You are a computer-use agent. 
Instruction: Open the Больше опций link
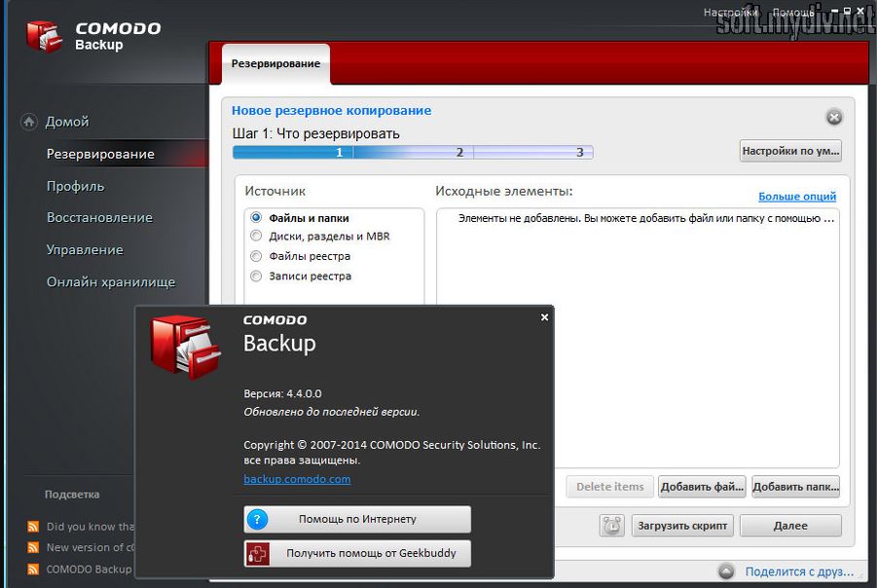(797, 197)
